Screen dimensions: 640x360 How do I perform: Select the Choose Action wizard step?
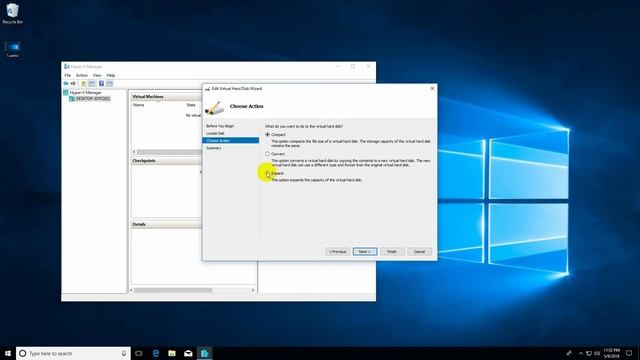pos(230,140)
